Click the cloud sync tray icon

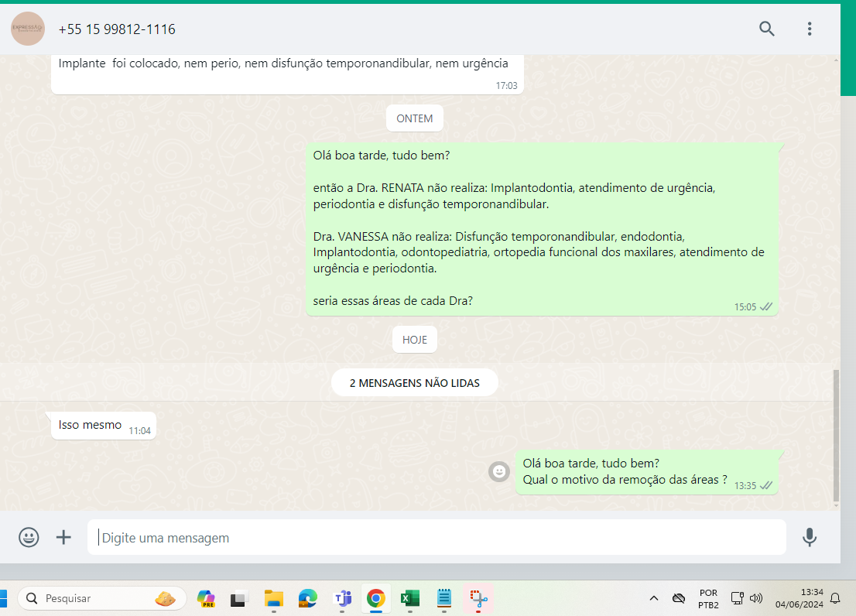[x=679, y=598]
